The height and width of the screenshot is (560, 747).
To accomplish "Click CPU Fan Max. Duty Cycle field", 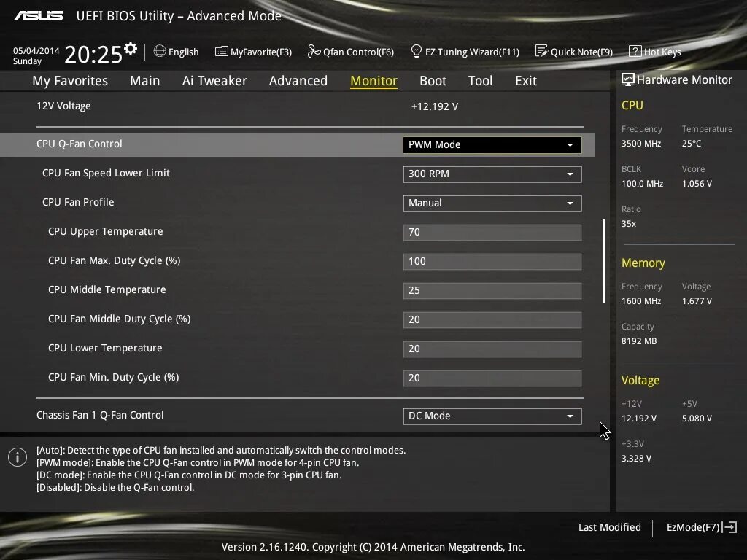I will click(x=492, y=262).
